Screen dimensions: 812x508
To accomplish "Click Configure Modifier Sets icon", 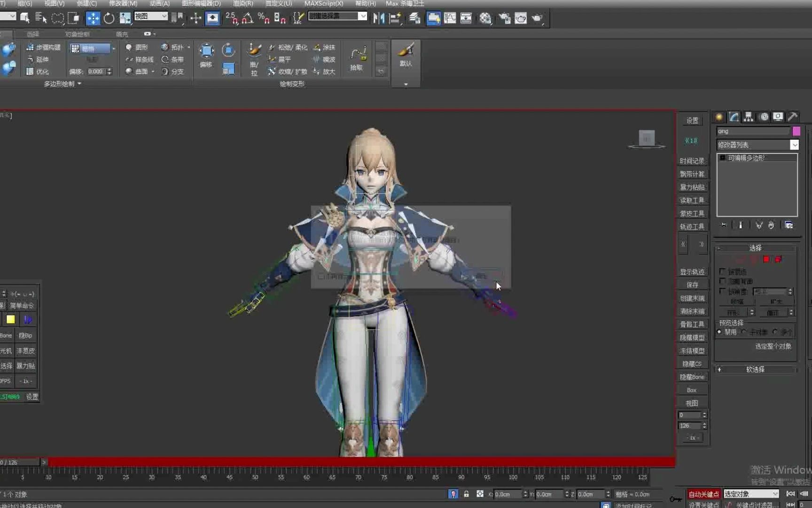I will (789, 225).
